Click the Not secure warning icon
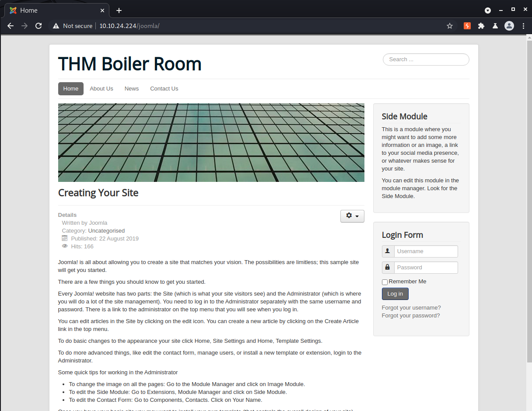Screen dimensions: 532x411 tap(56, 26)
